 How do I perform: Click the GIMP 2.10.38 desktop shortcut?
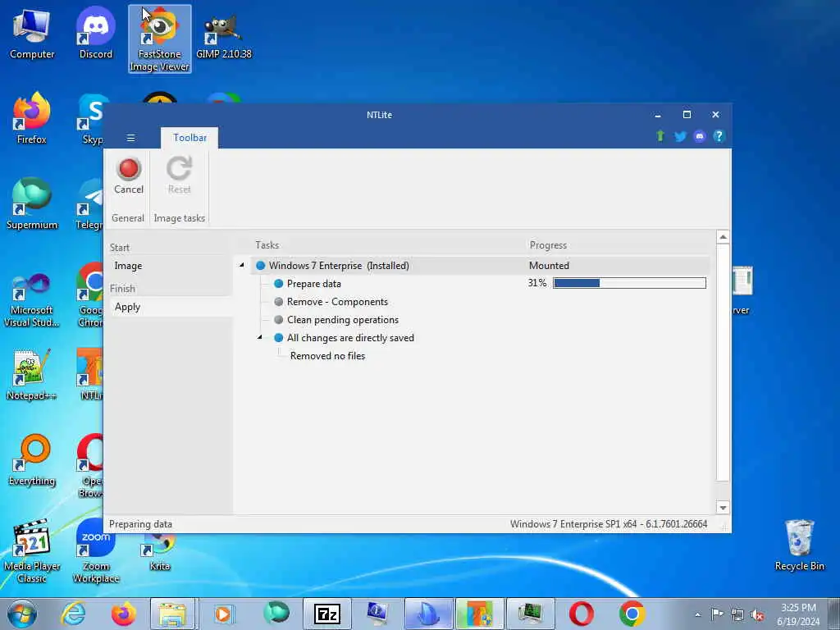(223, 35)
